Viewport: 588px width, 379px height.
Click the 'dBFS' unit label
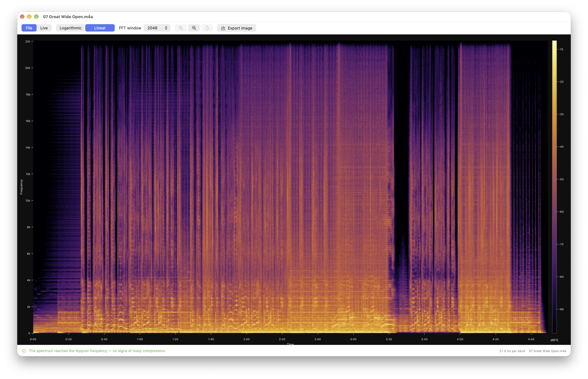[x=554, y=340]
